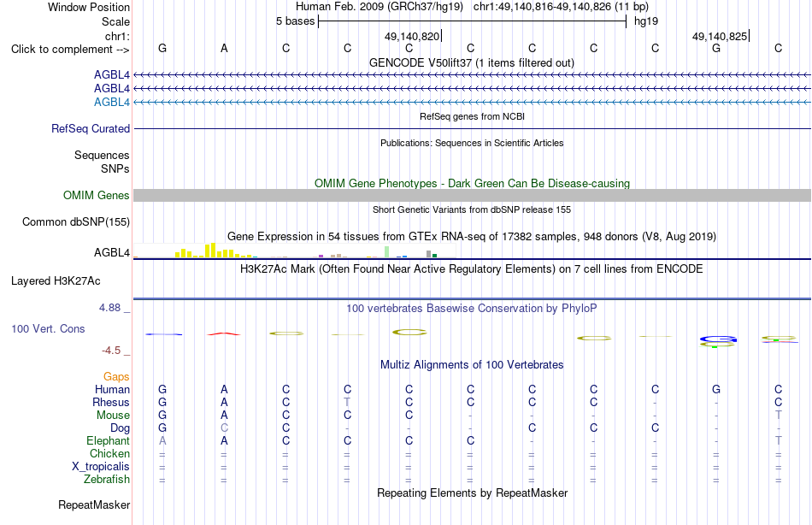
Task: Click the Scale label
Action: pos(115,21)
